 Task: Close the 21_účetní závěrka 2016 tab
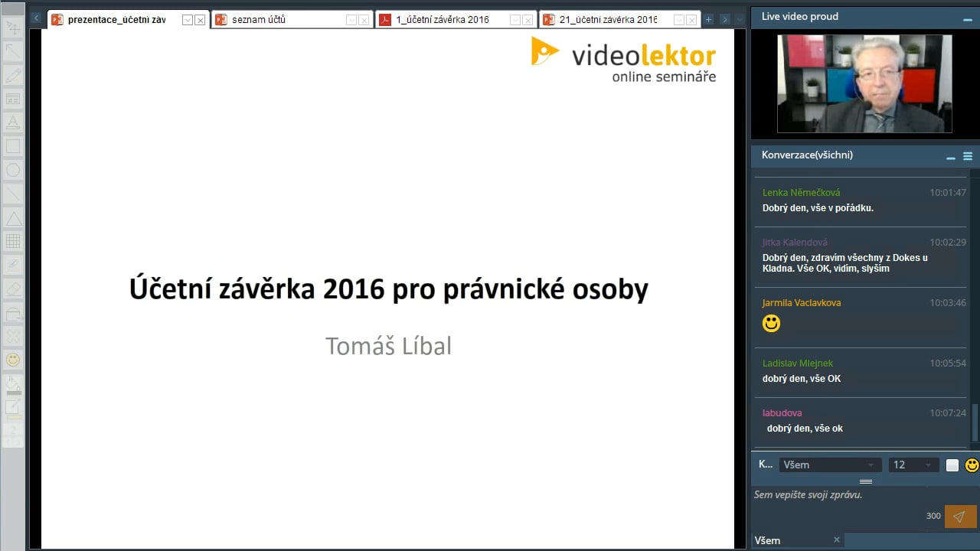(x=691, y=21)
